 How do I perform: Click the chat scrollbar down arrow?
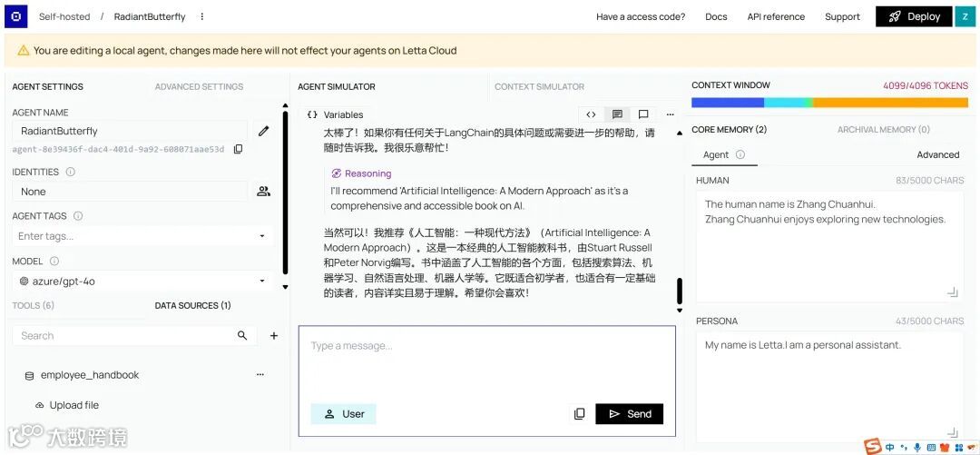680,311
